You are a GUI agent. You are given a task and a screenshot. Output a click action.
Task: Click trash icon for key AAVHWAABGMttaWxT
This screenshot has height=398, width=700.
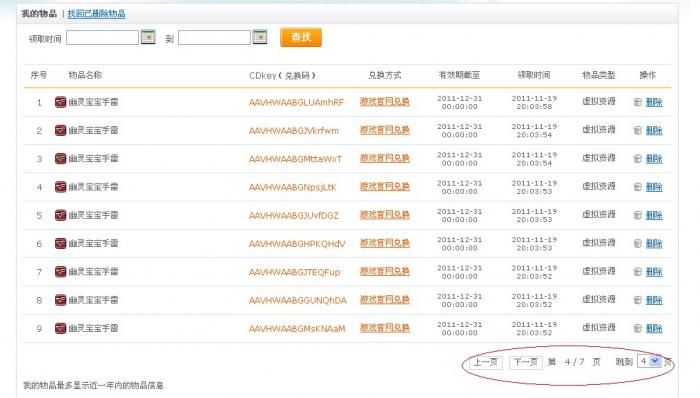point(638,158)
